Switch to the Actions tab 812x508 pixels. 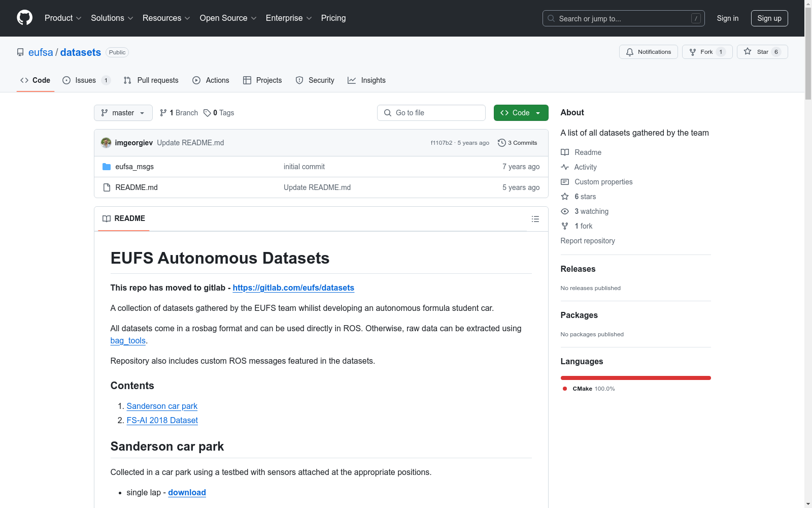coord(211,80)
